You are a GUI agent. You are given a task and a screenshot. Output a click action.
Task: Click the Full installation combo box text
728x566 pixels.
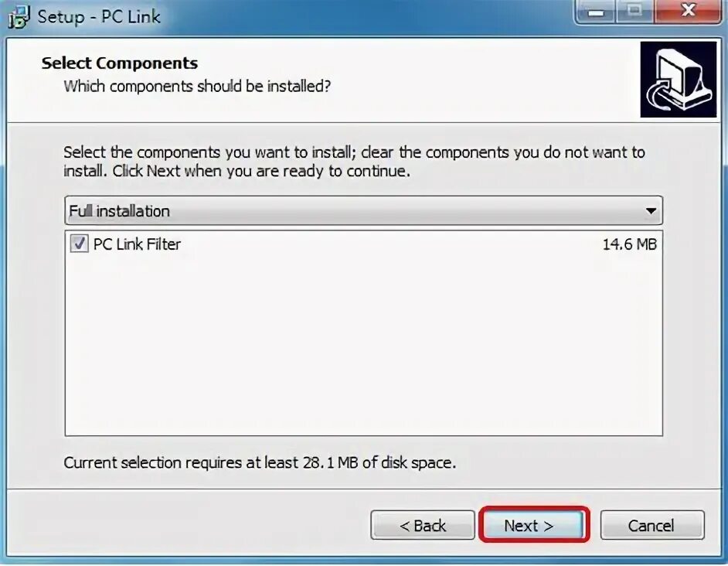pyautogui.click(x=119, y=211)
